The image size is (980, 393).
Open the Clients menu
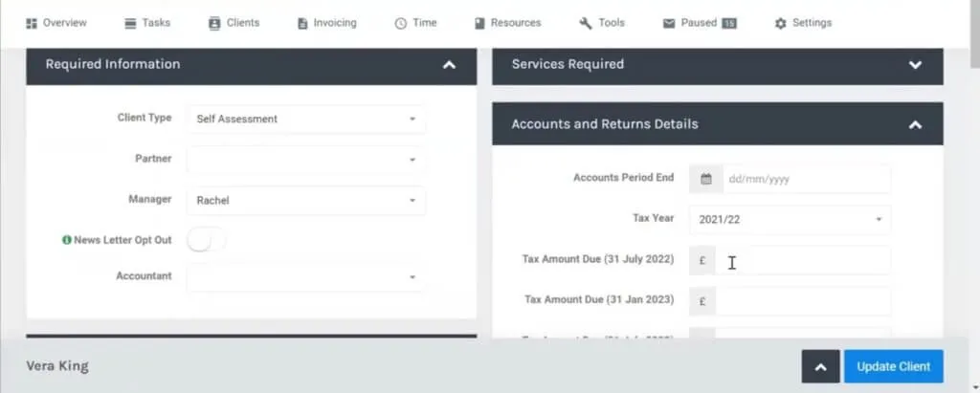point(234,23)
